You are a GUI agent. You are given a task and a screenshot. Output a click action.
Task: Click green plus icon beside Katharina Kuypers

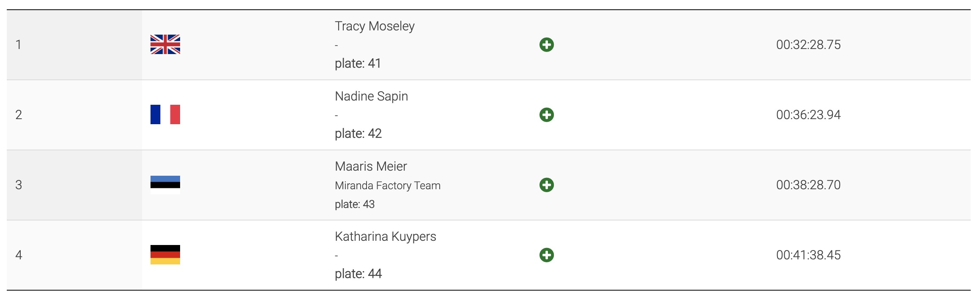tap(547, 255)
